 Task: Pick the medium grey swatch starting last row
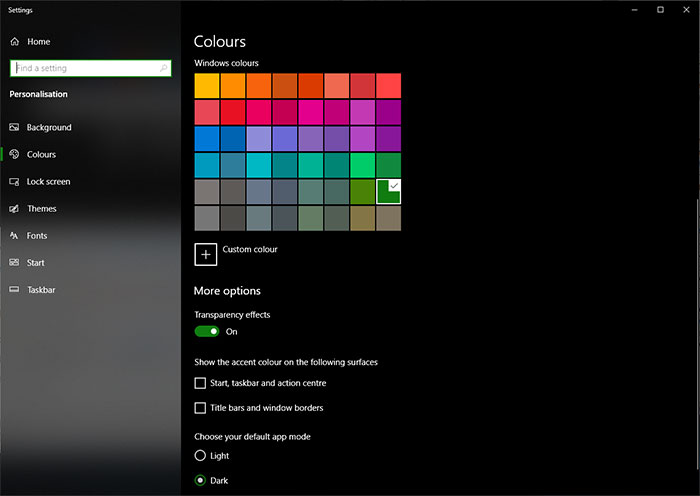207,218
